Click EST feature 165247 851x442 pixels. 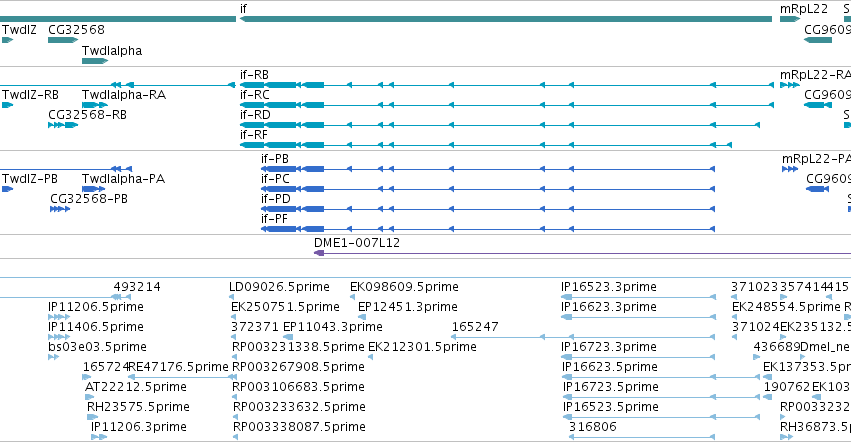click(x=583, y=337)
